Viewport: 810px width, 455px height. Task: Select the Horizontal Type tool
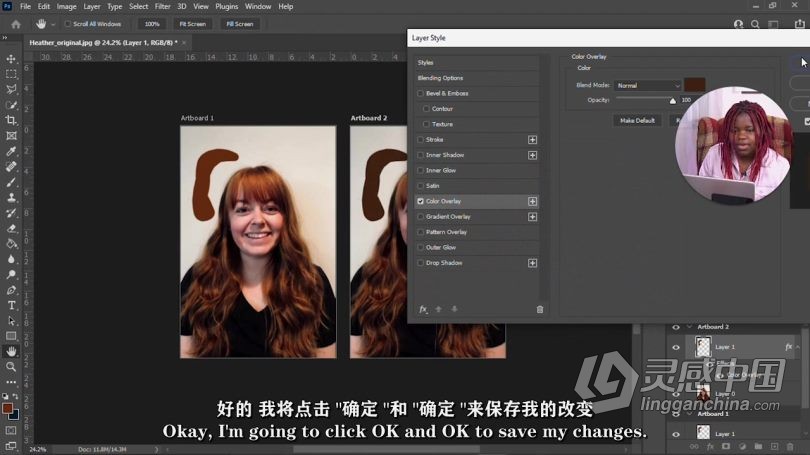click(11, 305)
